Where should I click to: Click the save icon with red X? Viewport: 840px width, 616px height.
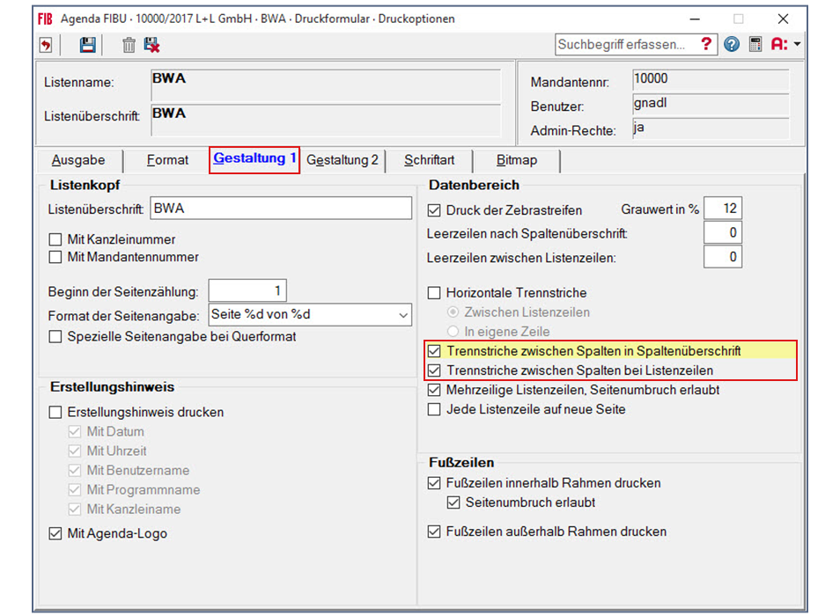point(151,45)
